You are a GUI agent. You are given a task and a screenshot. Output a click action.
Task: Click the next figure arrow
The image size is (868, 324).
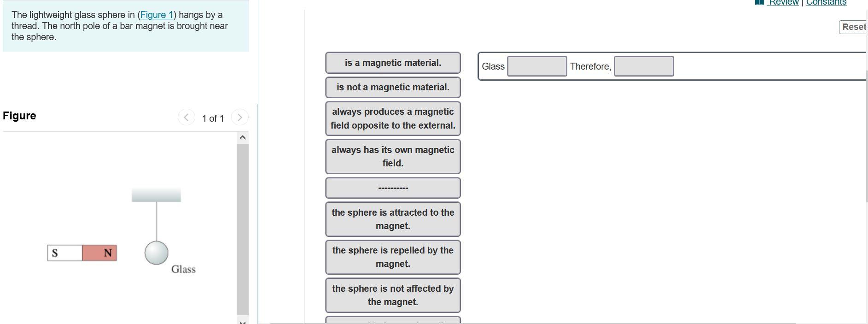pos(239,118)
